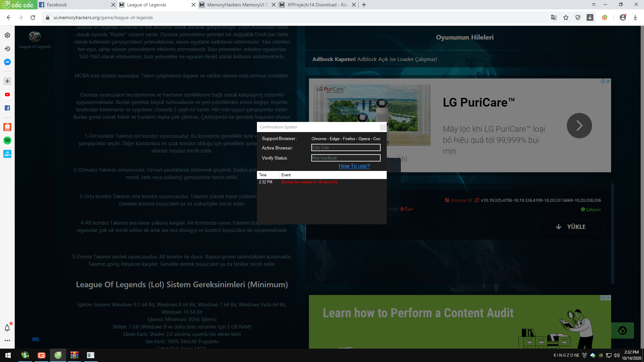Open the ad-block shield icon
This screenshot has width=644, height=362.
coord(578,17)
